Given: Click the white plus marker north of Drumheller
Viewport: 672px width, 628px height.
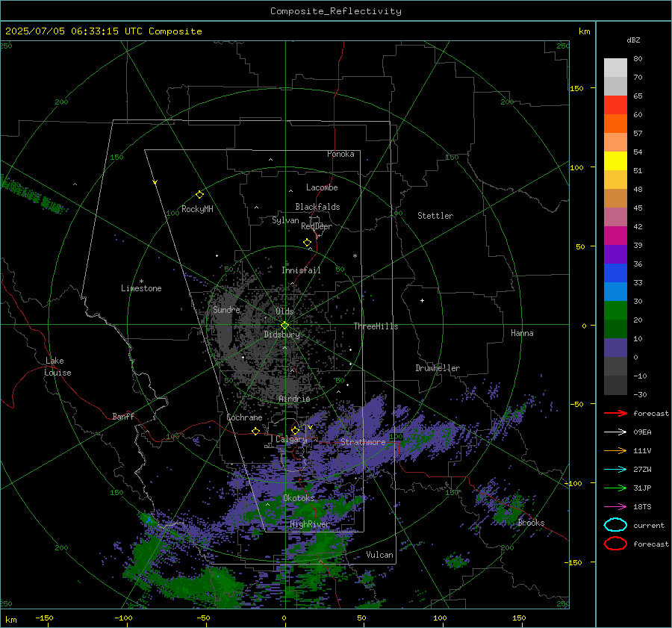Looking at the screenshot, I should click(x=422, y=300).
